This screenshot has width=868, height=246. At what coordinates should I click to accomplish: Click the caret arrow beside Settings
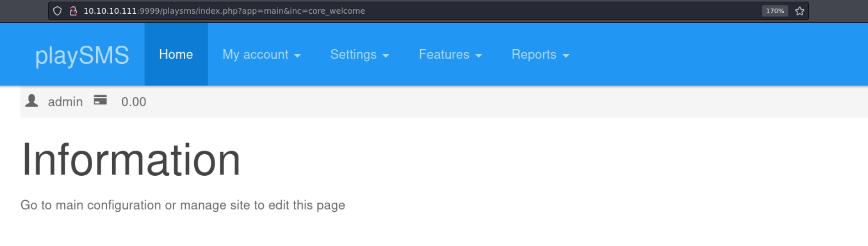[x=386, y=56]
